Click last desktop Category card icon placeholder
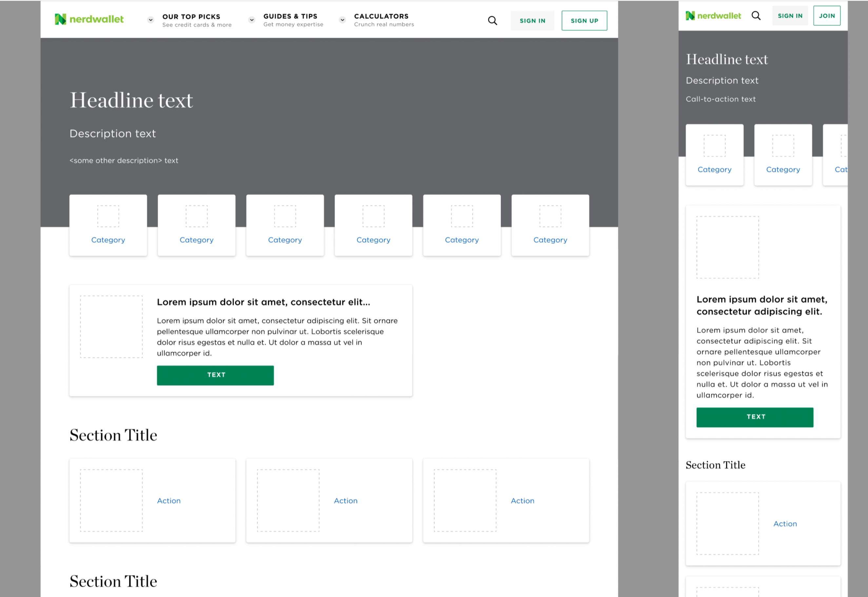This screenshot has width=868, height=597. click(x=550, y=216)
